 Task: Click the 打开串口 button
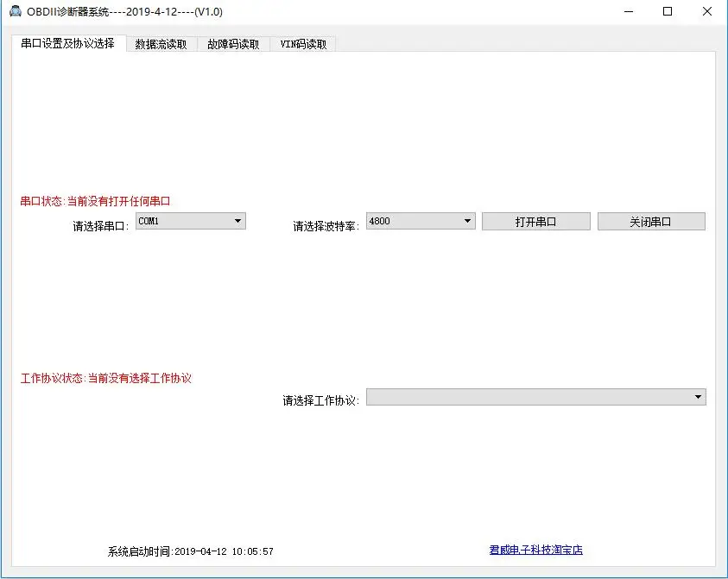535,222
